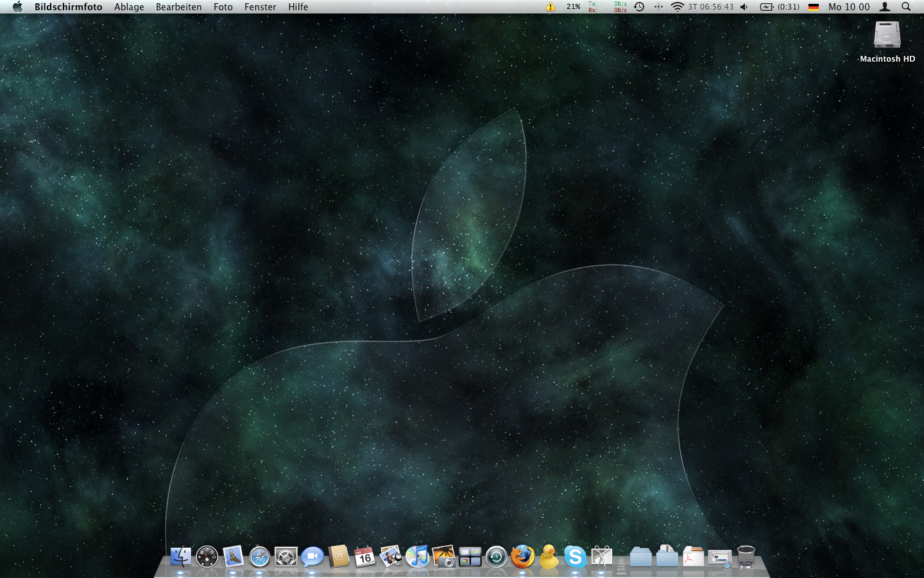Open Cyberduck, the yellow duck icon
The width and height of the screenshot is (924, 578).
pyautogui.click(x=549, y=557)
